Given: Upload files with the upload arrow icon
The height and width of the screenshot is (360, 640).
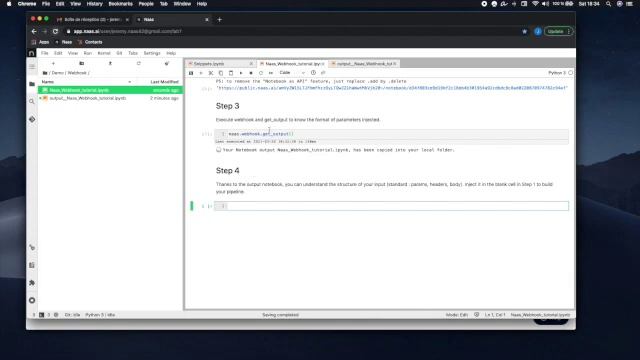Looking at the screenshot, I should (110, 63).
